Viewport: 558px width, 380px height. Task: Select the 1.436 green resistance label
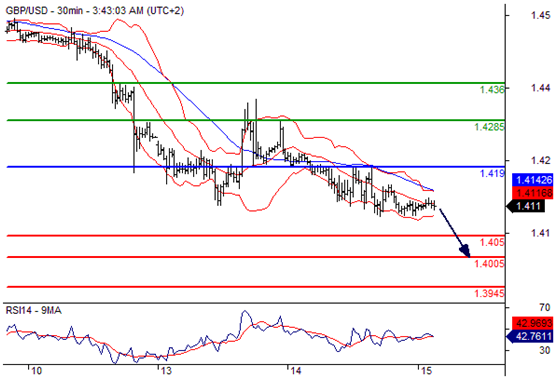[x=492, y=90]
